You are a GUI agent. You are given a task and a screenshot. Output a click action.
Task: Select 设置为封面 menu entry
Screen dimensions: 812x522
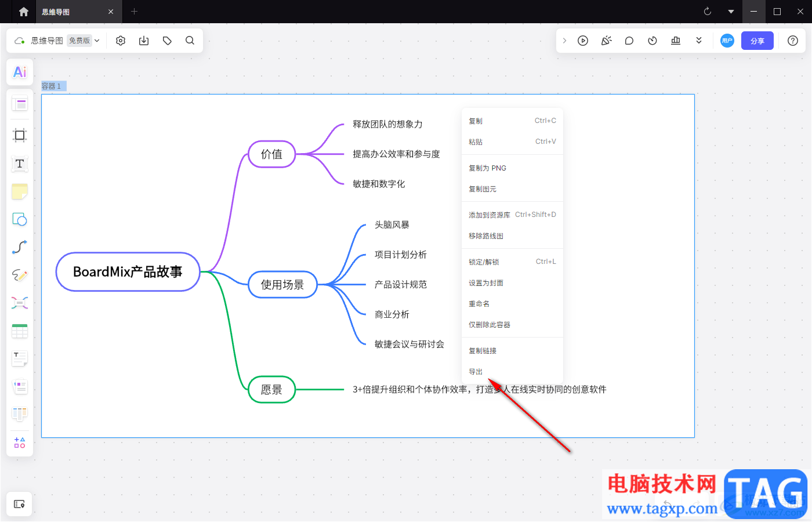pyautogui.click(x=512, y=283)
